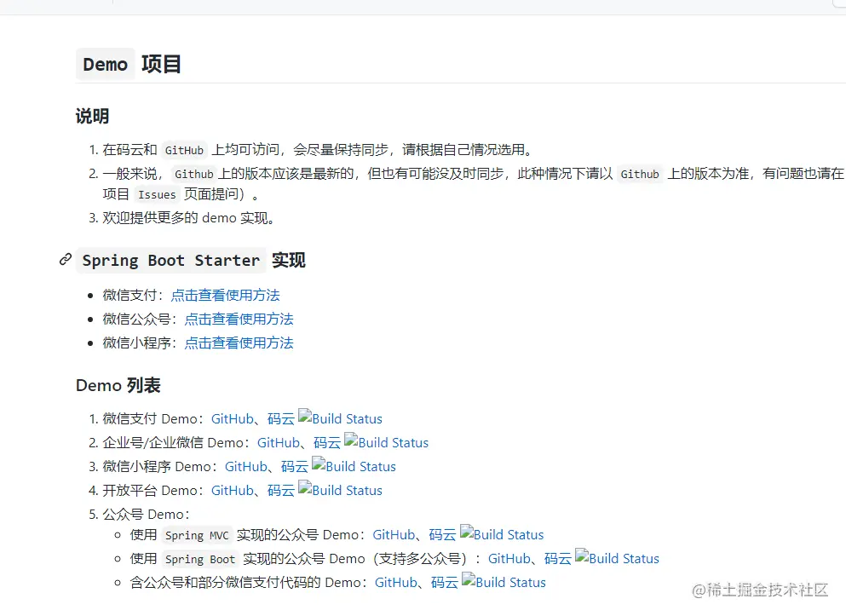This screenshot has height=616, width=846.
Task: Click Build Status badge for 企业号/企业微信 Demo
Action: tap(386, 442)
